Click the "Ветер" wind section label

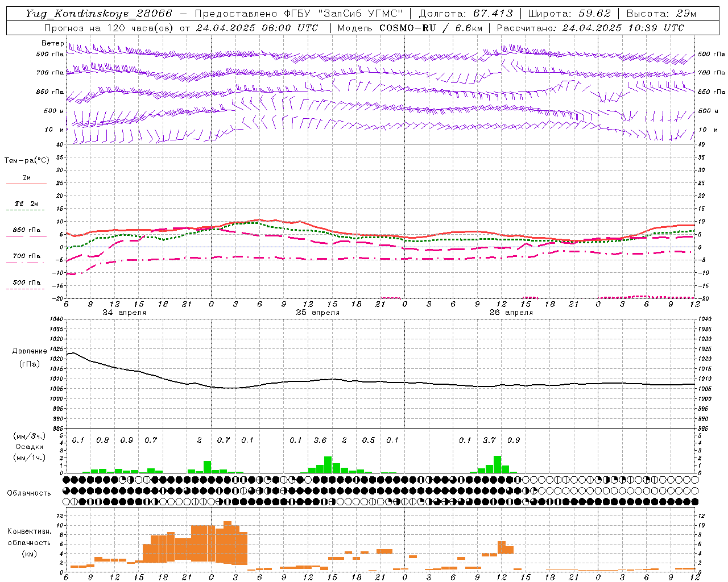[x=53, y=43]
